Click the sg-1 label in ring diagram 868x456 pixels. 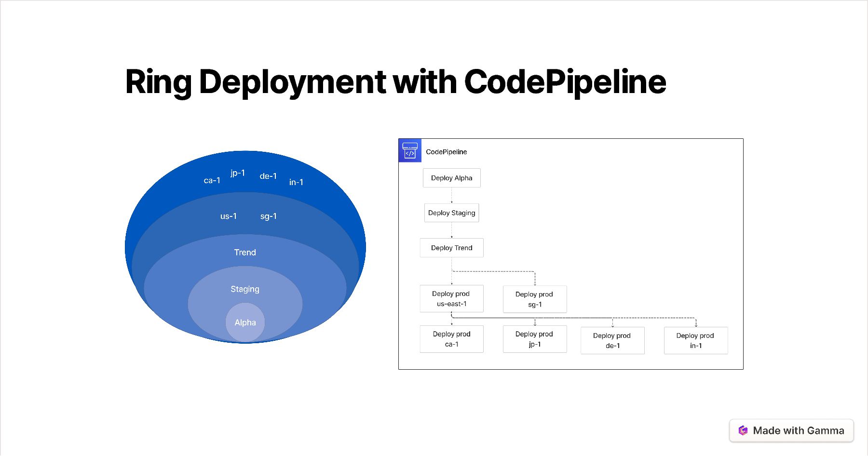point(269,216)
